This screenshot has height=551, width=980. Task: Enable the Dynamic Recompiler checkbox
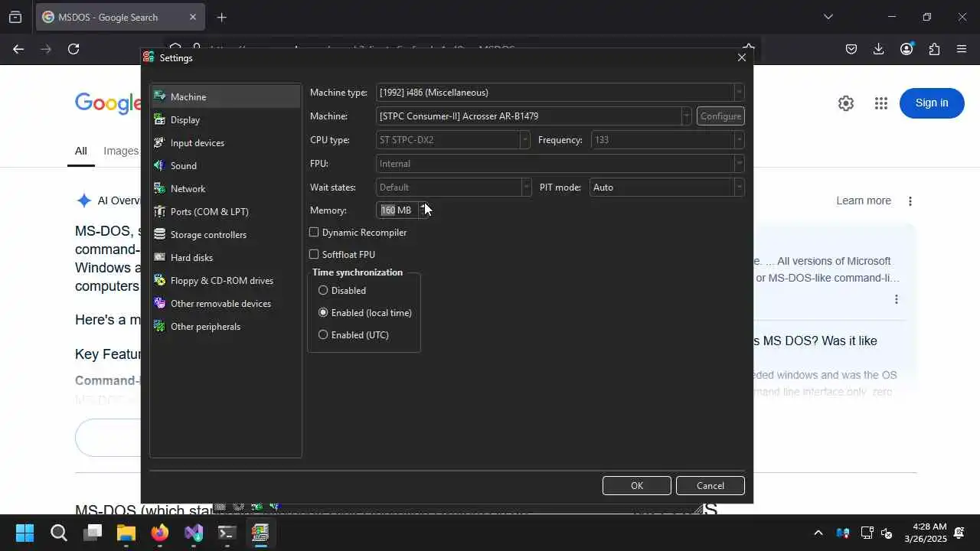tap(314, 232)
